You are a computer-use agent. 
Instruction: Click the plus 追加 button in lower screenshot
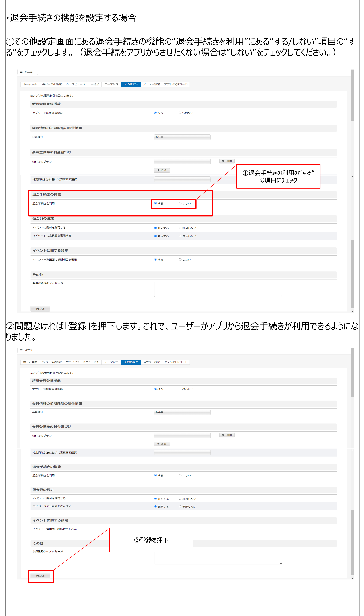(x=162, y=444)
